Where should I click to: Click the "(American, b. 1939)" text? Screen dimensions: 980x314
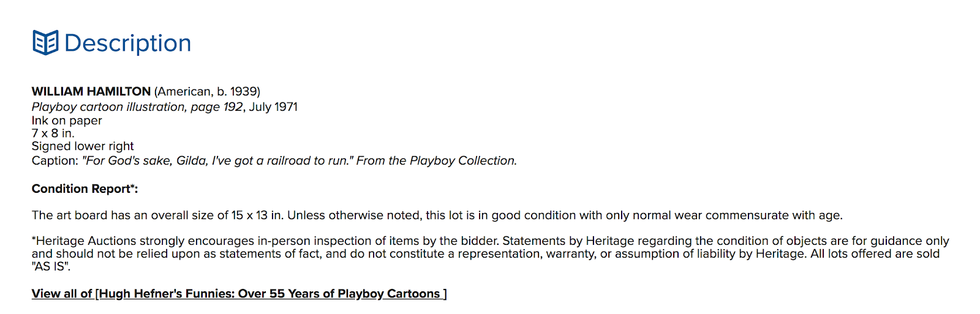(x=207, y=92)
